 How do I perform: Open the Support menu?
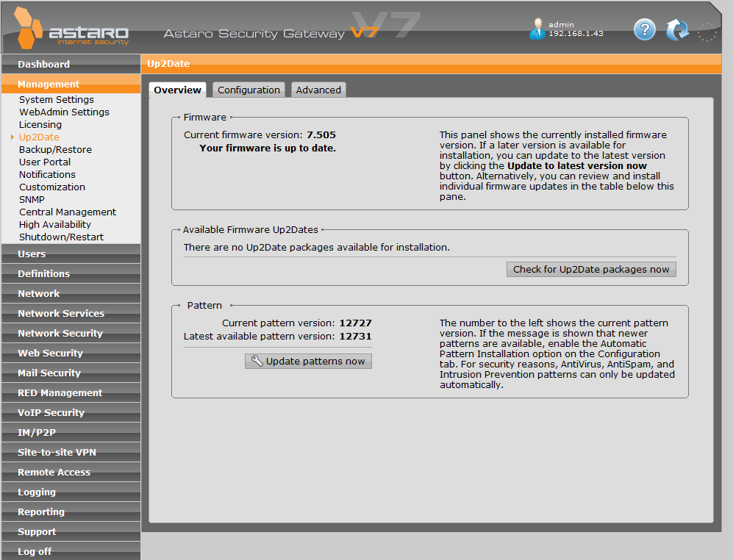click(71, 532)
